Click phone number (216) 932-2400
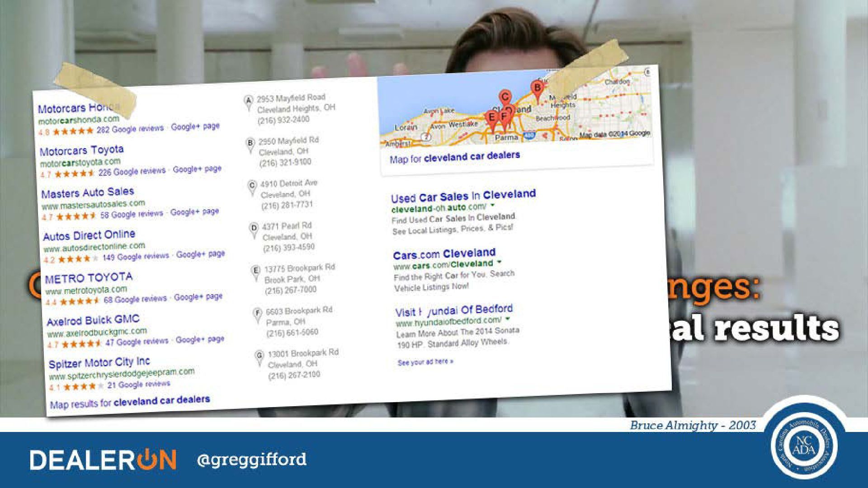This screenshot has width=868, height=488. [283, 120]
